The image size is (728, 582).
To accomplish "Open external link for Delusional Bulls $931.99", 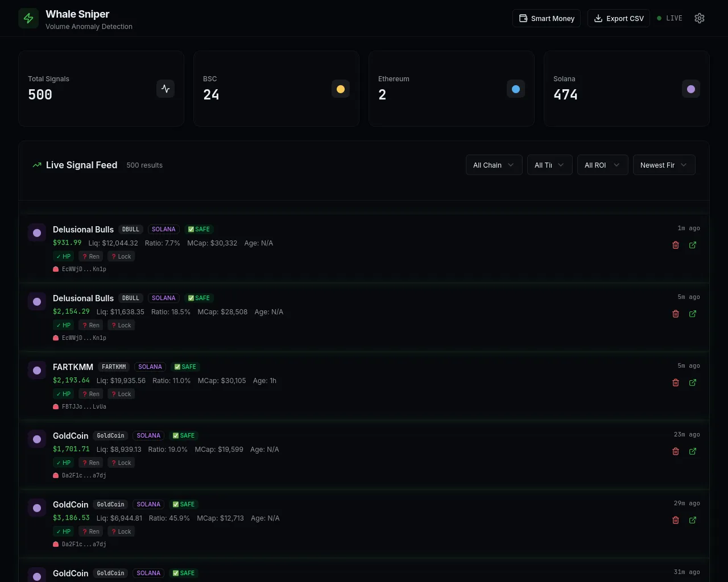I will click(x=693, y=245).
